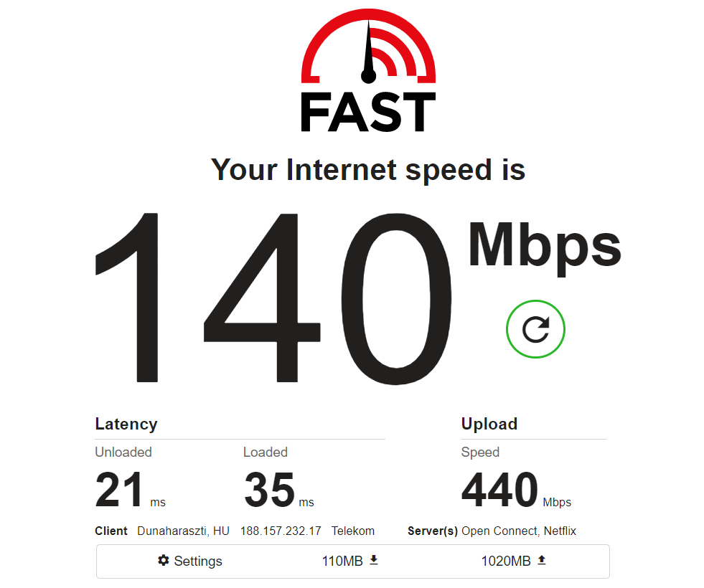Open Settings via the gear icon

pyautogui.click(x=164, y=560)
